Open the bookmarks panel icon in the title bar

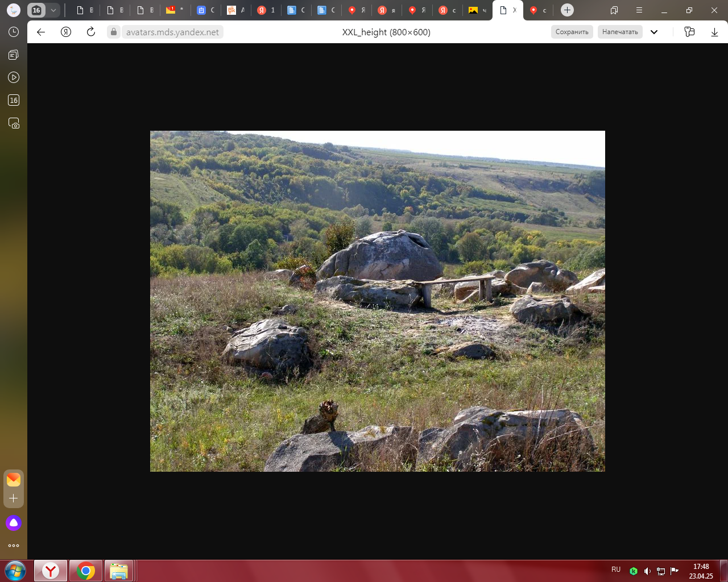[x=614, y=10]
